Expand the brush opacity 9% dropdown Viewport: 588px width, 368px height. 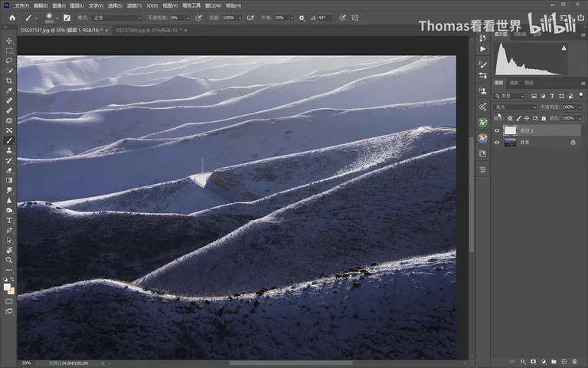pos(188,18)
